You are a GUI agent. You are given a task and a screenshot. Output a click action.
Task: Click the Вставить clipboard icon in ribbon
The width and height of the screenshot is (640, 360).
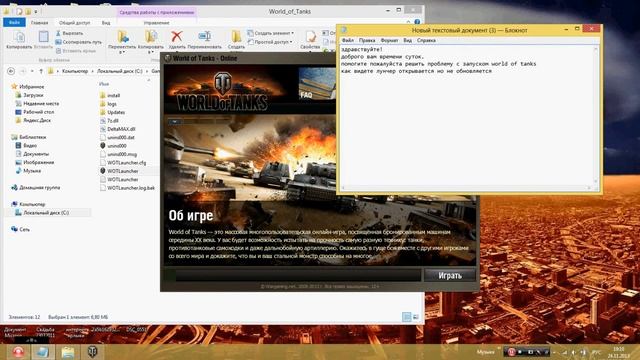(x=43, y=37)
